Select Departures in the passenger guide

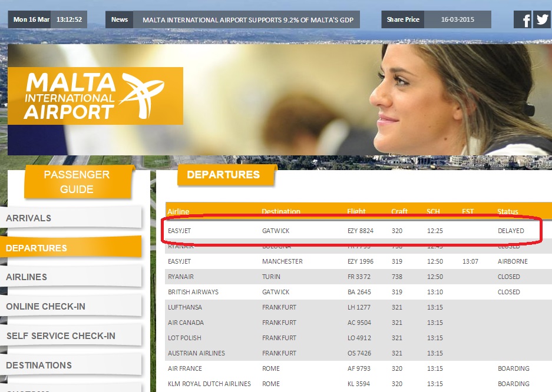71,248
